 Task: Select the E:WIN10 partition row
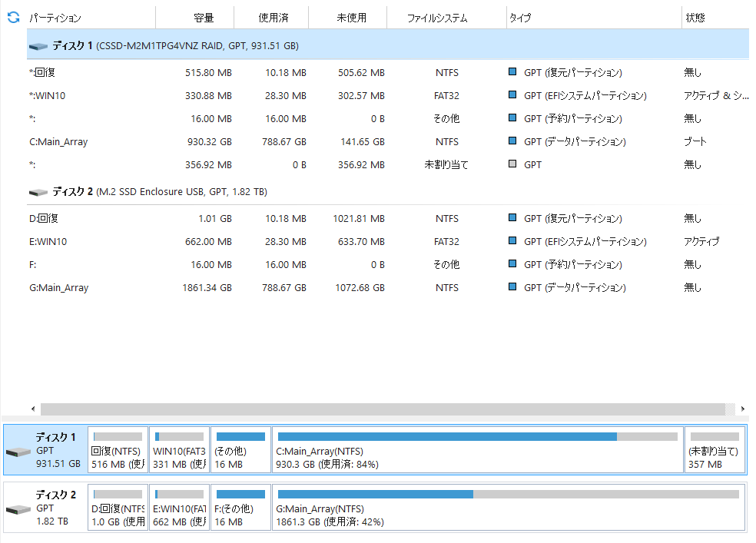(388, 241)
